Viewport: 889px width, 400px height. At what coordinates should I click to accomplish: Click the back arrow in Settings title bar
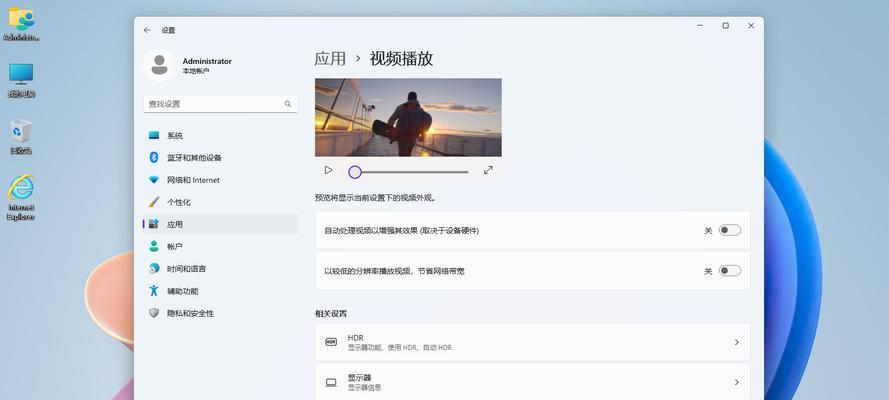(x=147, y=30)
